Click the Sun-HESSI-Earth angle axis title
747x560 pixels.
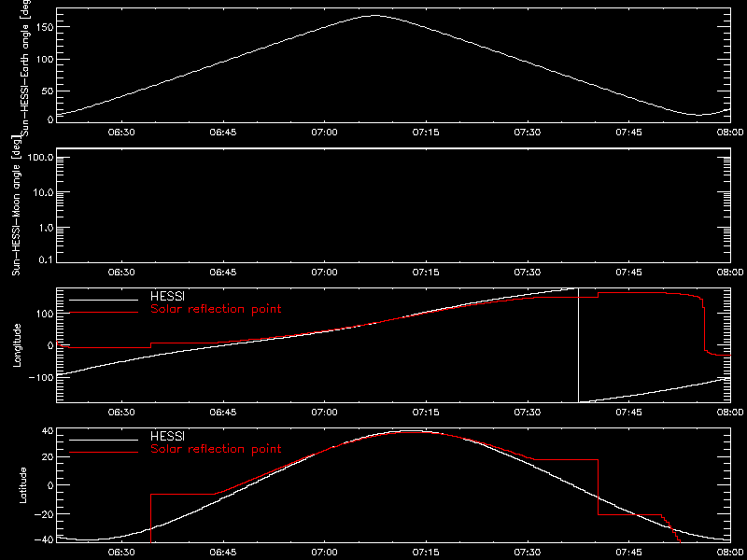pyautogui.click(x=27, y=67)
